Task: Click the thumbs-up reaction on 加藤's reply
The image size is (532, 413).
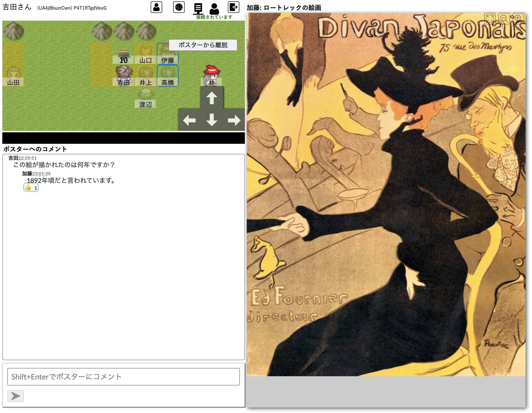Action: 31,188
